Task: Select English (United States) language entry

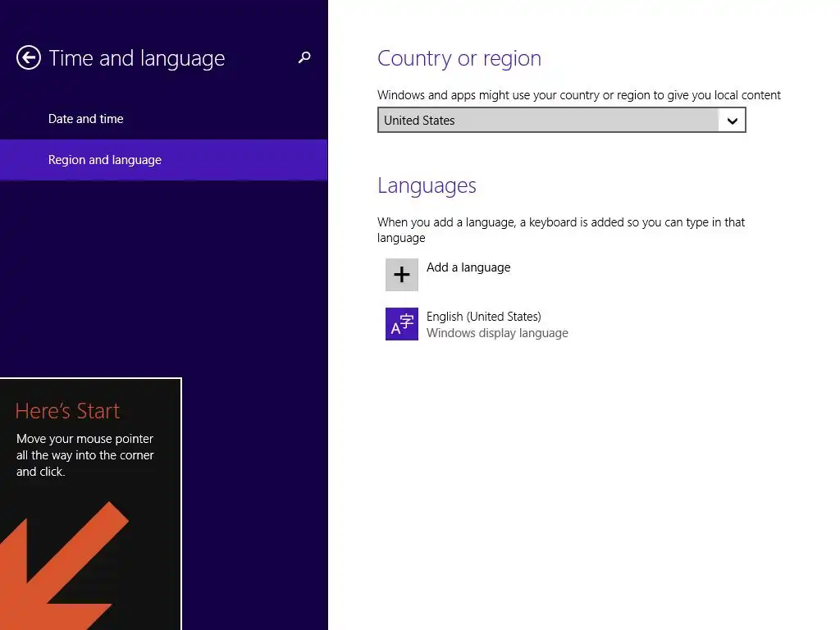Action: pyautogui.click(x=484, y=317)
